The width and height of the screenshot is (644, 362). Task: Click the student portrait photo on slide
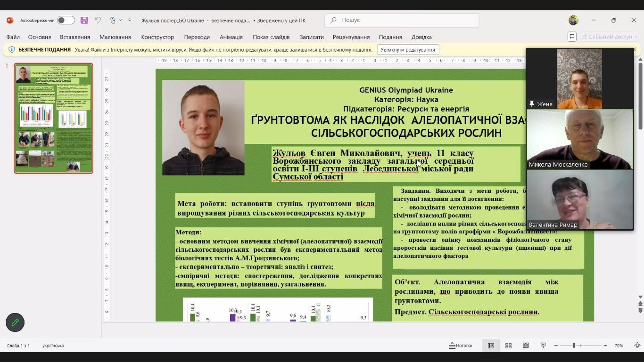tap(203, 127)
